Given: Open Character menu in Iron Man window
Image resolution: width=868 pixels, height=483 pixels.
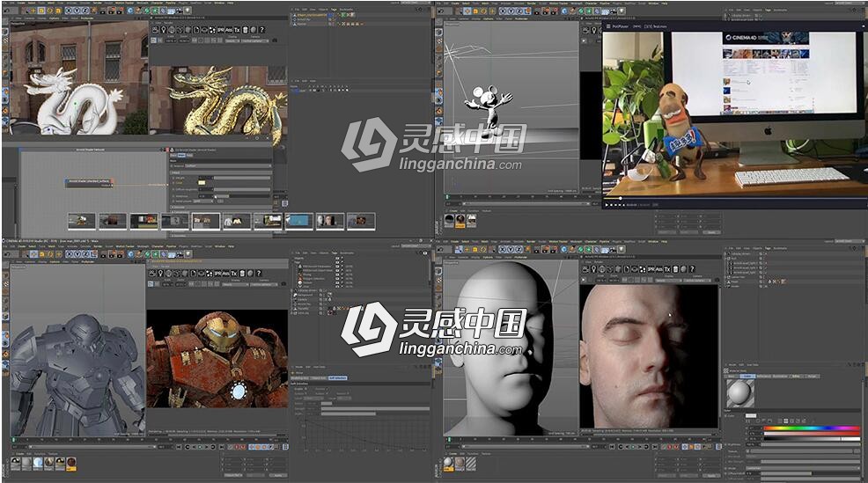Looking at the screenshot, I should (158, 246).
